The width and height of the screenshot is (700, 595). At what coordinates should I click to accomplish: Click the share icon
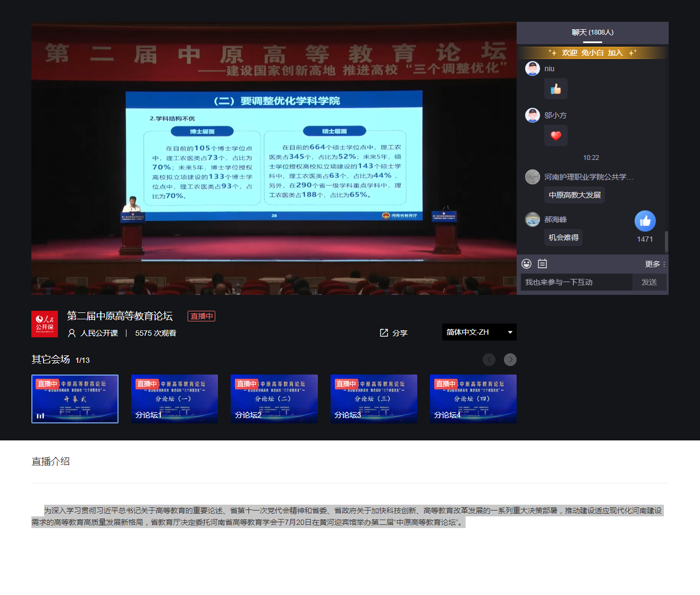coord(384,333)
